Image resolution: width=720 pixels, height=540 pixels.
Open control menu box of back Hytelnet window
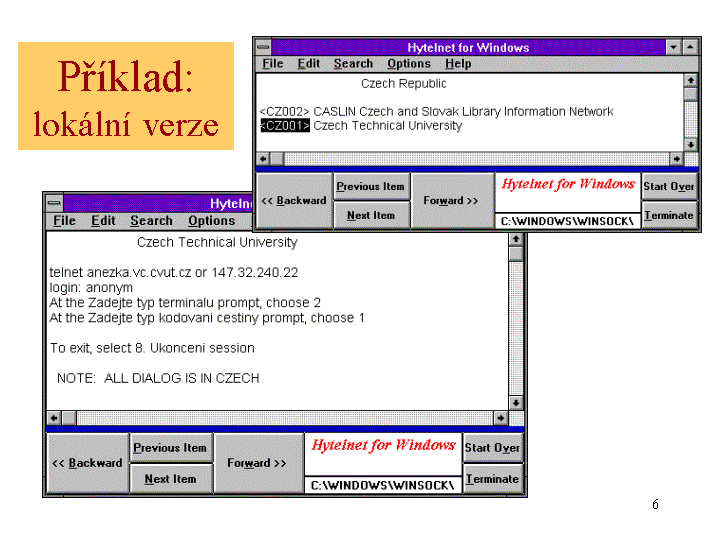(x=54, y=202)
